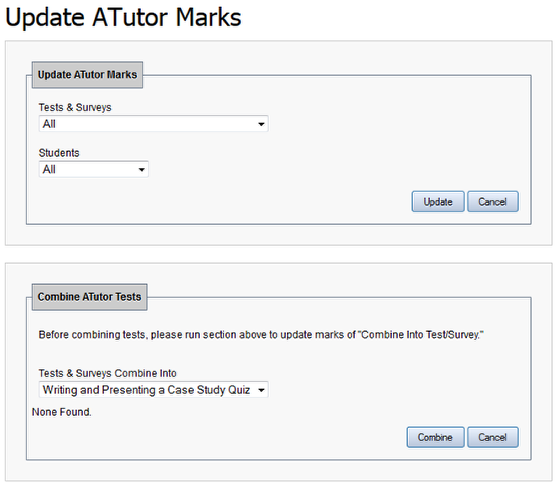Click the Writing and Presenting a Case Study Quiz text
Screen dimensions: 560x483
(x=146, y=390)
